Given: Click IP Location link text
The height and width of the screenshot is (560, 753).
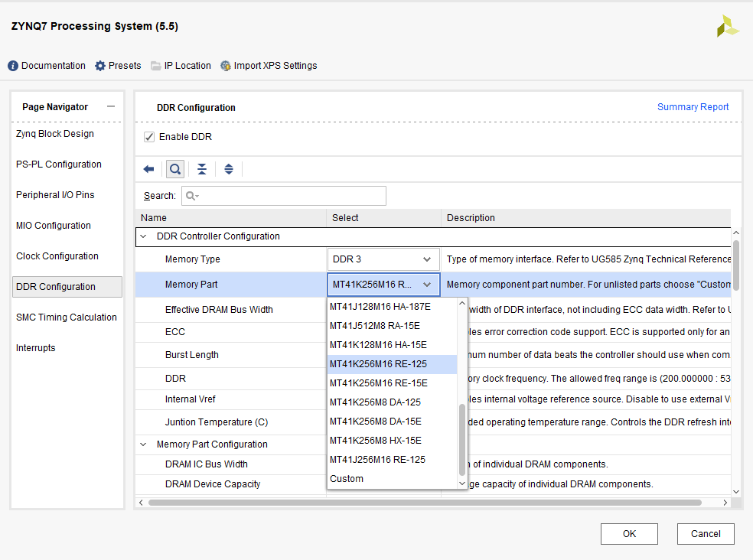Looking at the screenshot, I should click(x=187, y=66).
